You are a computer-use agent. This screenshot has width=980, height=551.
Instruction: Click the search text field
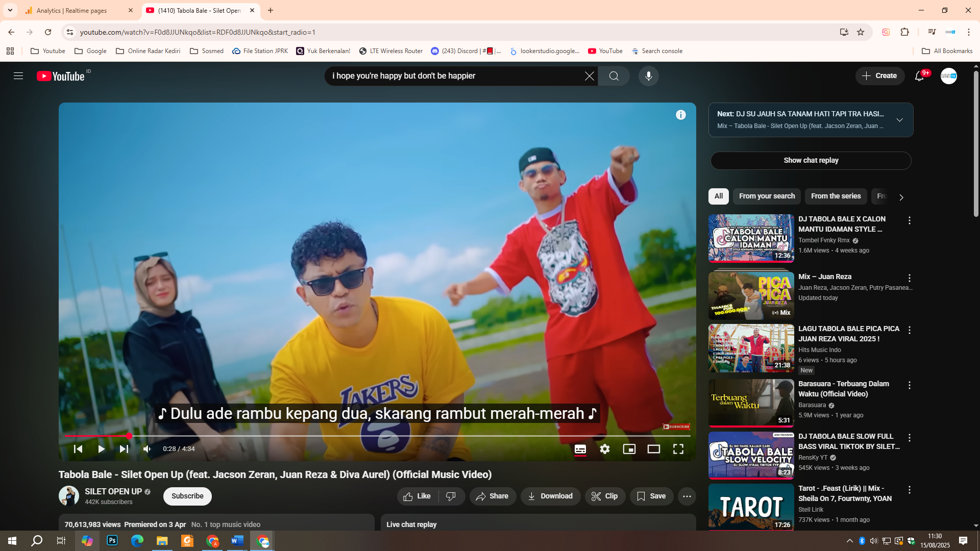pyautogui.click(x=454, y=76)
